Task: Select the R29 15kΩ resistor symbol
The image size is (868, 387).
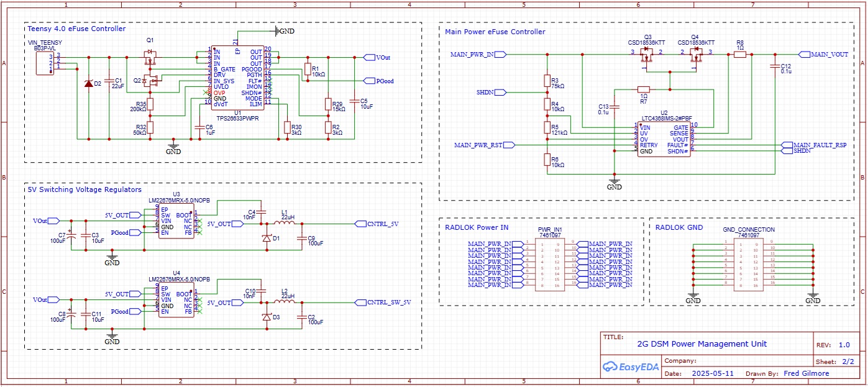Action: (x=328, y=104)
